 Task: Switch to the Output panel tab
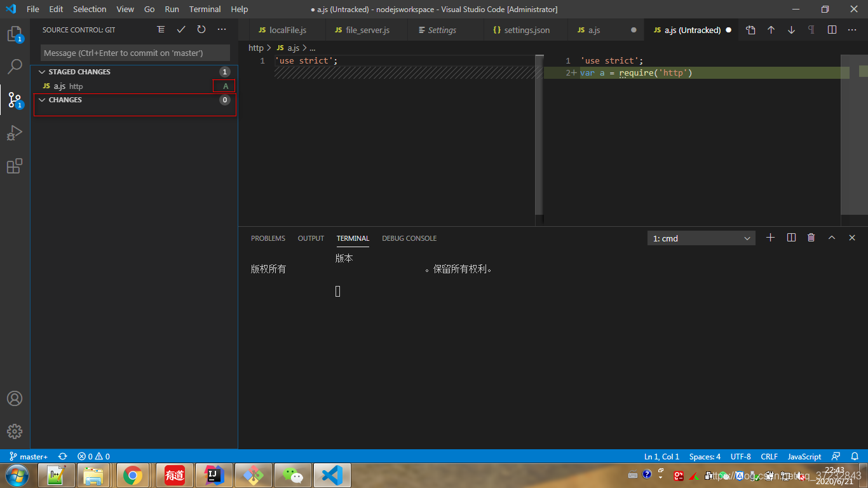tap(311, 238)
